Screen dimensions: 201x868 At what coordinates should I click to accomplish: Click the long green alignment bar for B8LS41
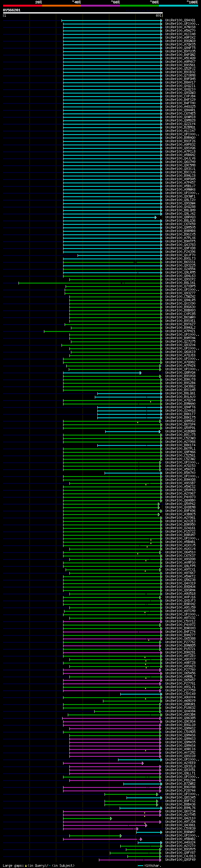tap(90, 283)
